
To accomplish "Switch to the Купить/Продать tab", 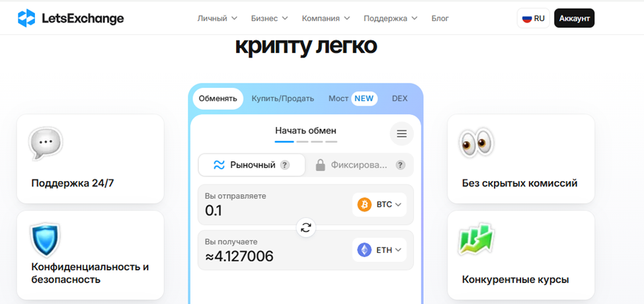I will coord(283,98).
